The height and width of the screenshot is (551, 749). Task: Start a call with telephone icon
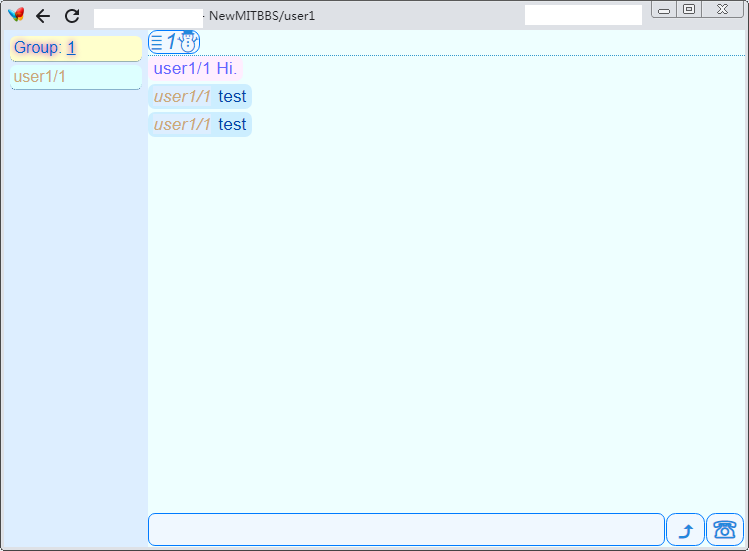coord(725,529)
